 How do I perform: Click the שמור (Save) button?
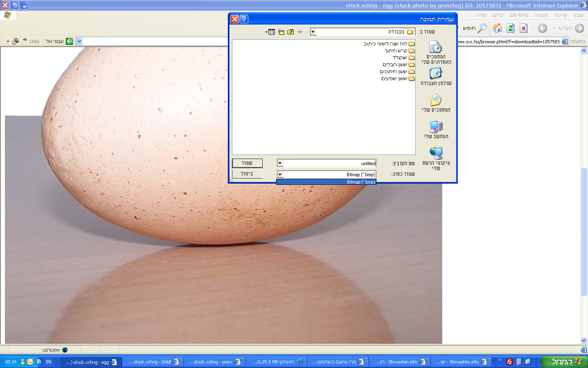tap(247, 163)
